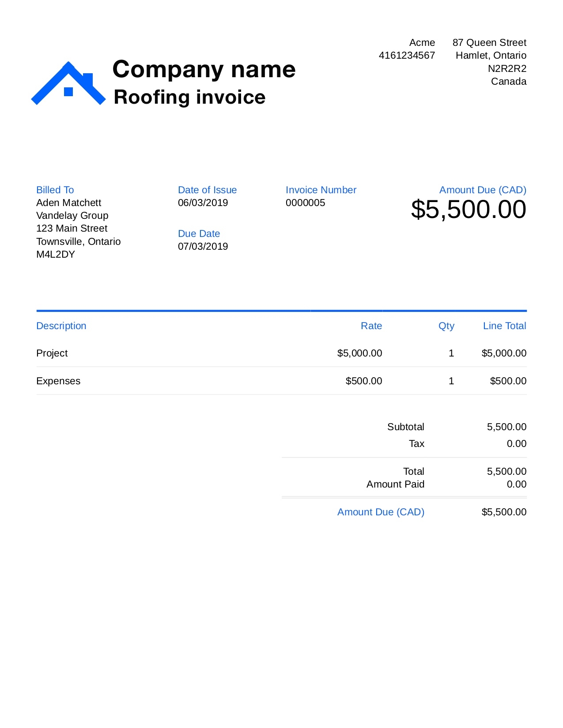563x728 pixels.
Task: Click the Line Total column header
Action: coord(504,326)
